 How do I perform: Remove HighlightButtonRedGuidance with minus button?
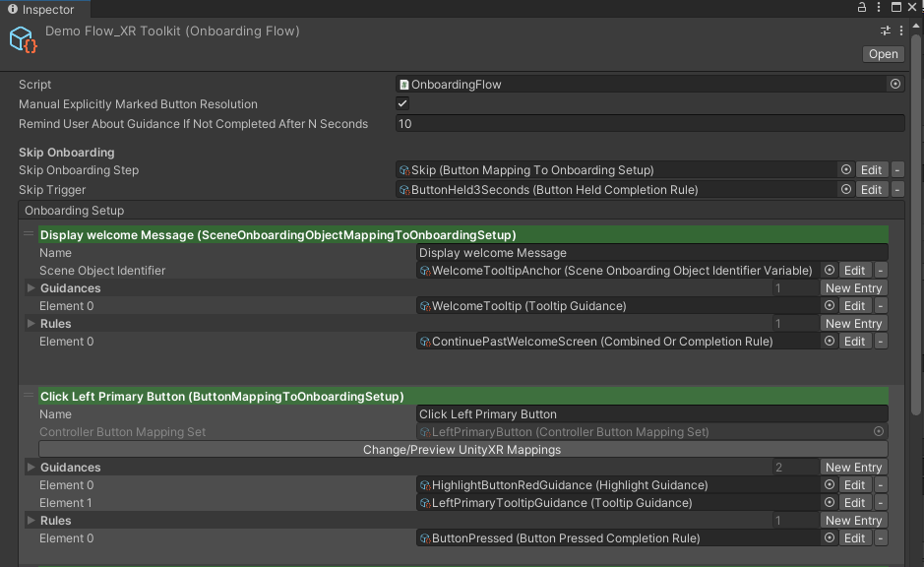(881, 484)
